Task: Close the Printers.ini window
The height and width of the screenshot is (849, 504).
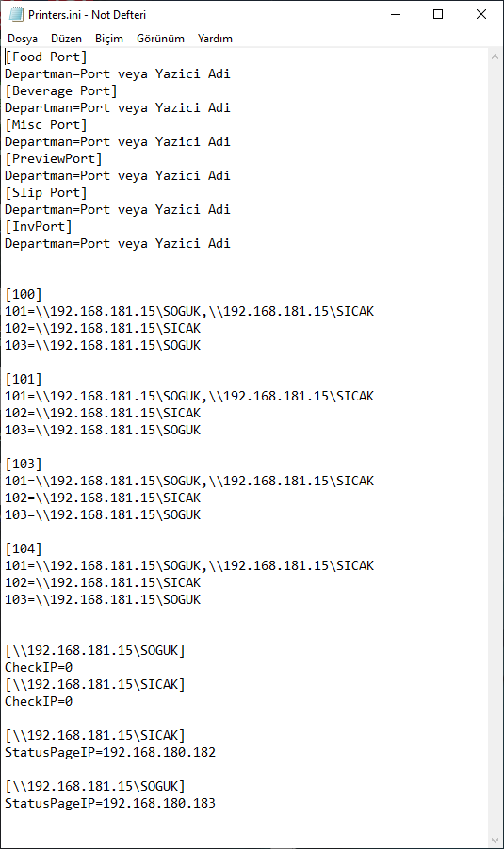Action: point(481,15)
